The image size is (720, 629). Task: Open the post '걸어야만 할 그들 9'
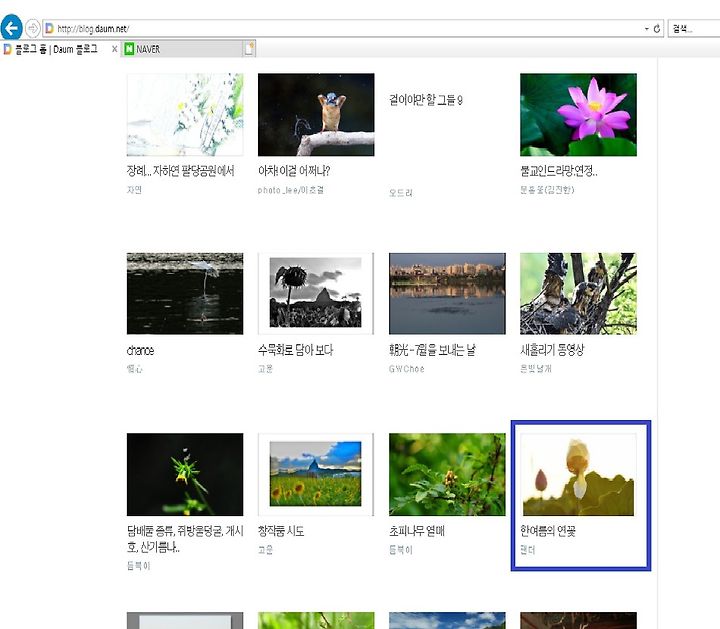click(x=426, y=100)
